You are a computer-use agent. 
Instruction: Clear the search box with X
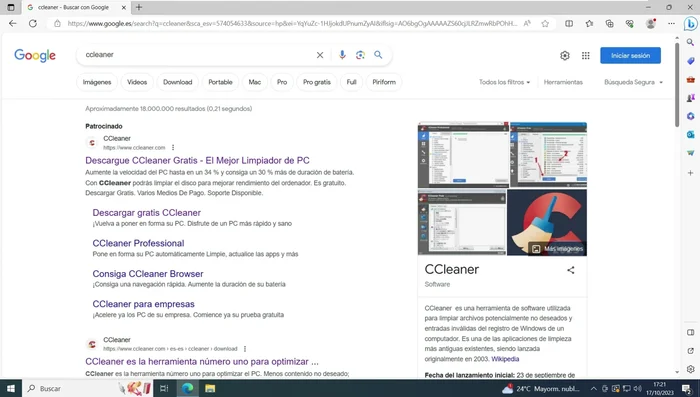[x=320, y=55]
